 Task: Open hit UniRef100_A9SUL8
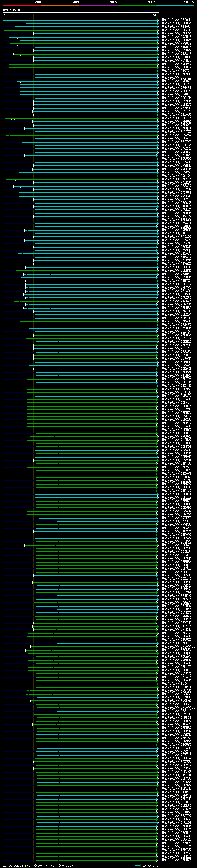[x=176, y=37]
